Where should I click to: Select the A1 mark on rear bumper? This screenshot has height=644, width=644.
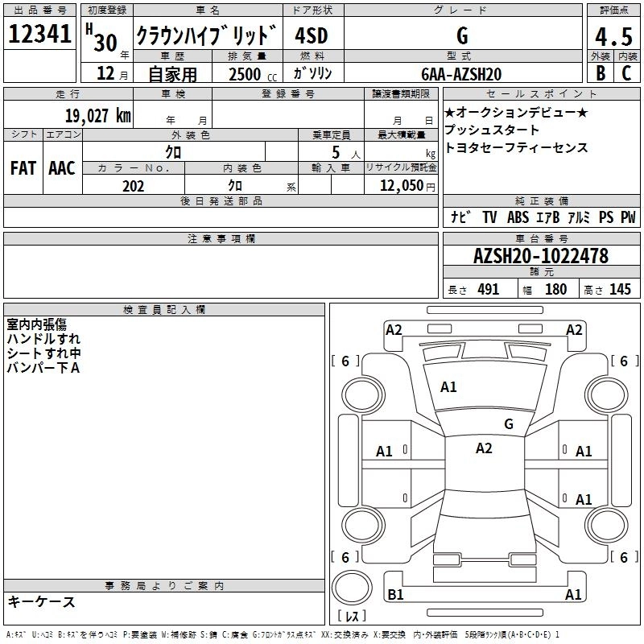point(573,595)
